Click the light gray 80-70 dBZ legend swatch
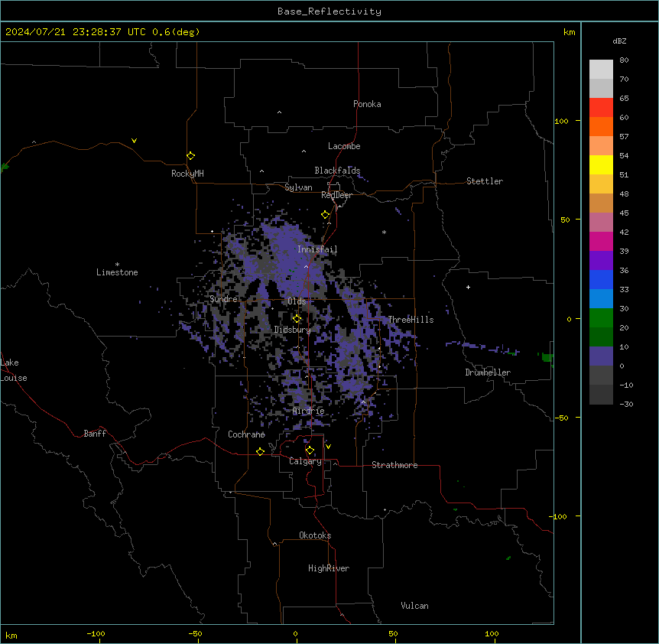 601,69
